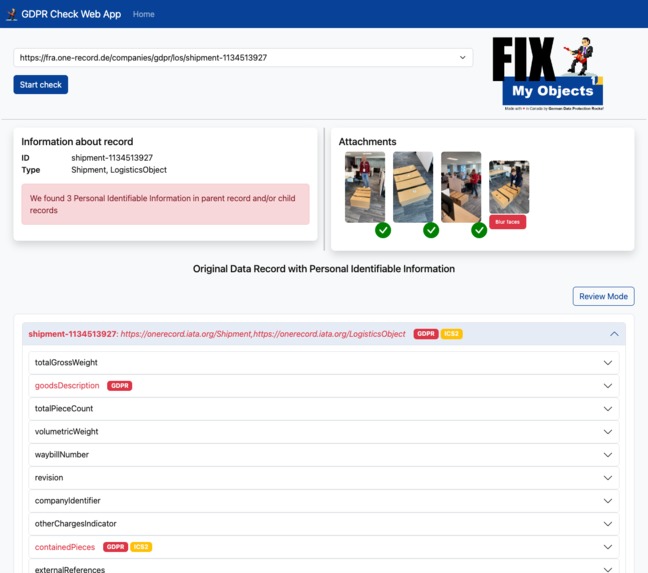Image resolution: width=648 pixels, height=573 pixels.
Task: Click the Start check button
Action: [x=40, y=85]
